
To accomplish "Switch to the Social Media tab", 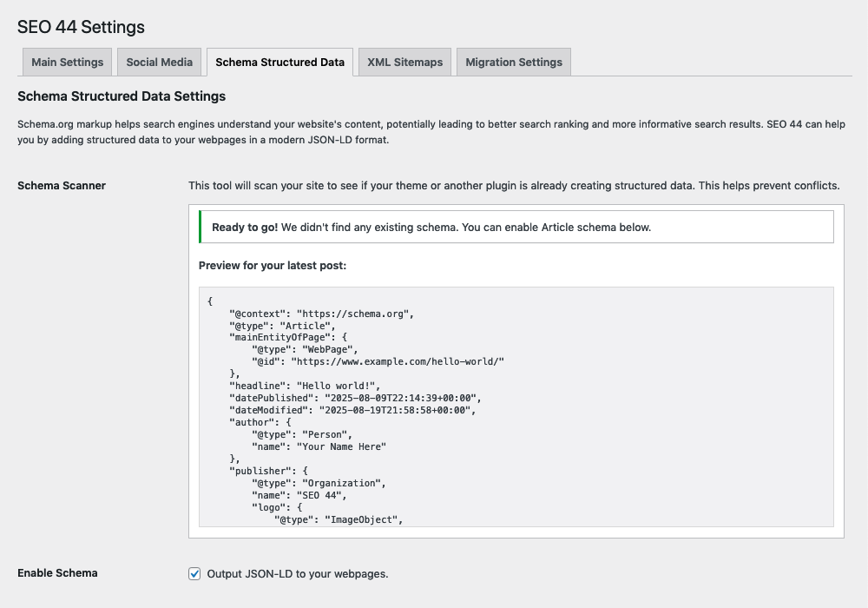I will point(159,63).
